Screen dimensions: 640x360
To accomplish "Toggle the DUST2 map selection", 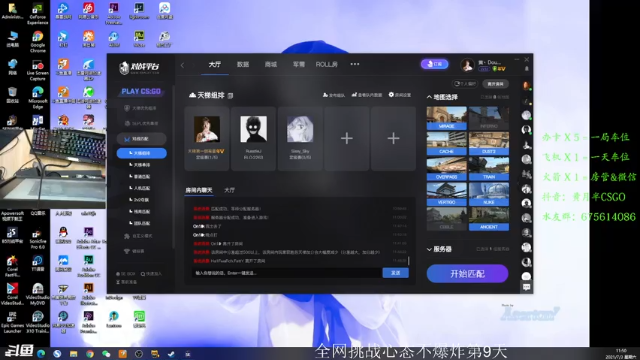I will point(489,144).
